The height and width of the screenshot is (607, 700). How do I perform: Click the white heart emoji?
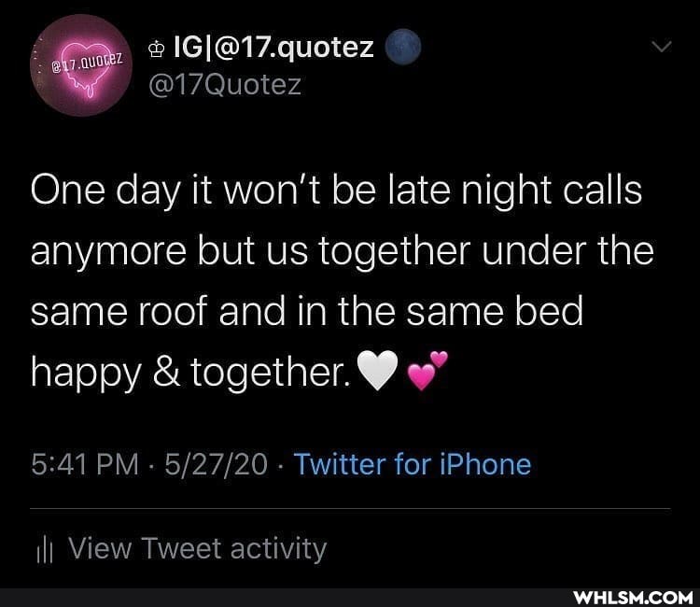tap(378, 370)
